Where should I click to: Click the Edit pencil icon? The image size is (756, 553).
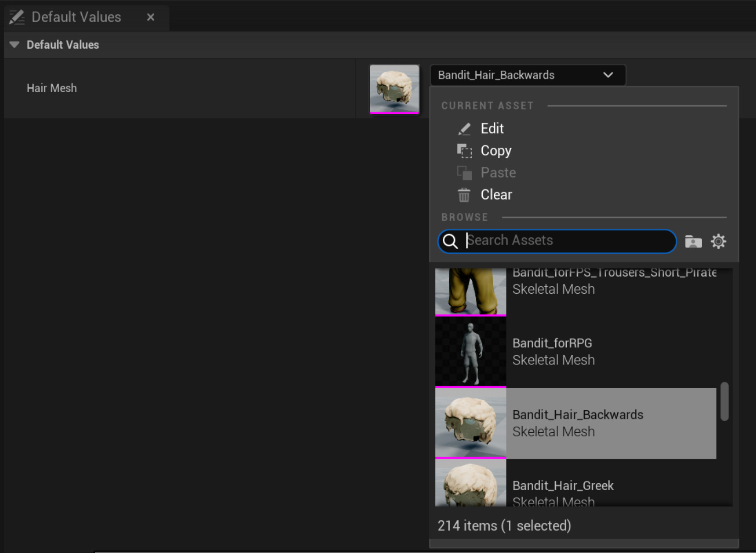(464, 129)
